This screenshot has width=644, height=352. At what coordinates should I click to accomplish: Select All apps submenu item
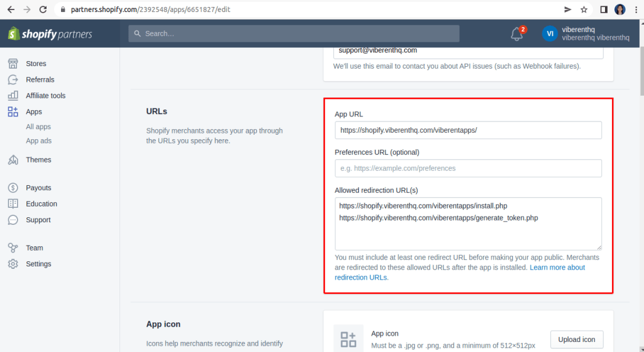(x=38, y=127)
